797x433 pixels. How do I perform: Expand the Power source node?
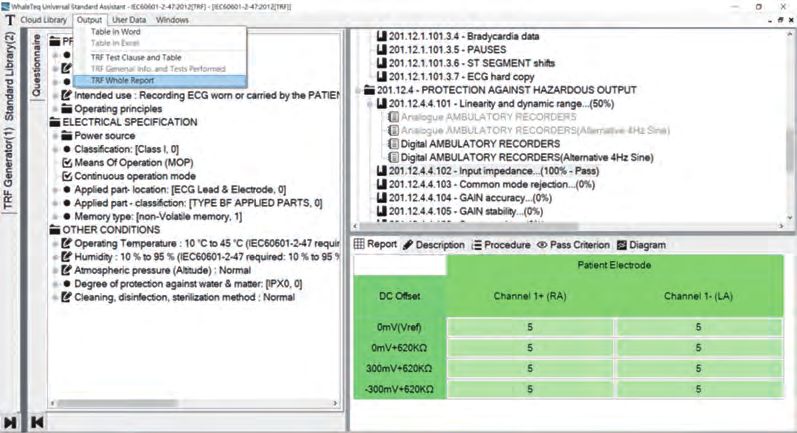[x=55, y=136]
